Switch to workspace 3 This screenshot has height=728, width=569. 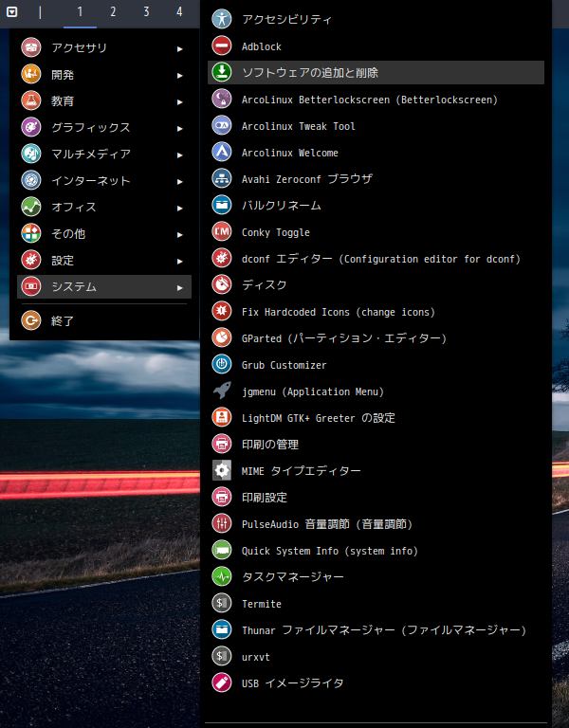146,12
